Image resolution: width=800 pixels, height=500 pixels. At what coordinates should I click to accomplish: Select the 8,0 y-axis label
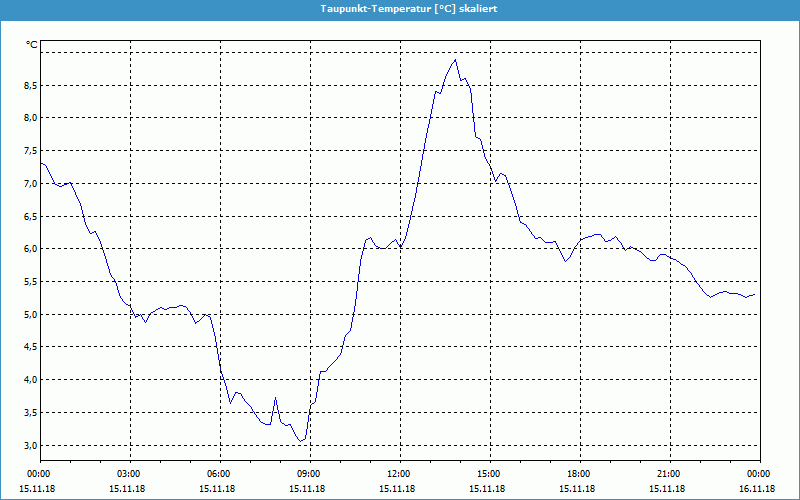pyautogui.click(x=29, y=118)
